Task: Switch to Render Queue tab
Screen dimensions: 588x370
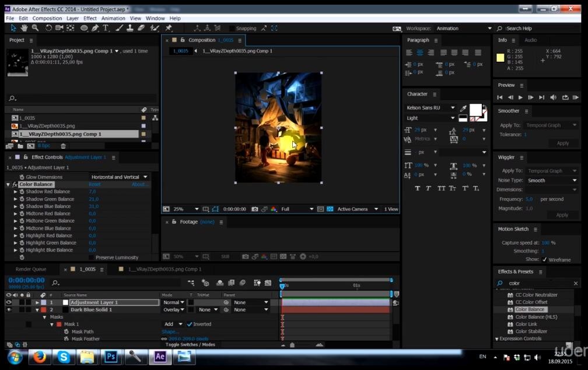Action: (31, 269)
